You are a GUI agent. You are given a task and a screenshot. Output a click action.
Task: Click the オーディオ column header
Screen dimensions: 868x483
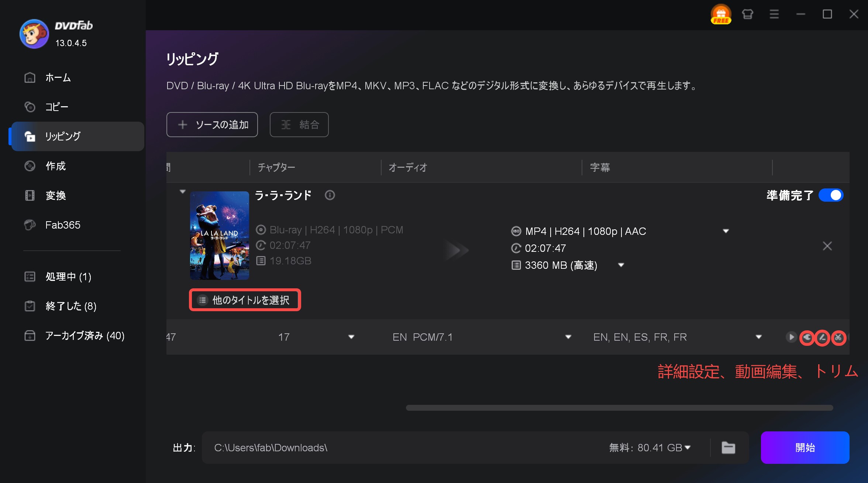click(408, 167)
